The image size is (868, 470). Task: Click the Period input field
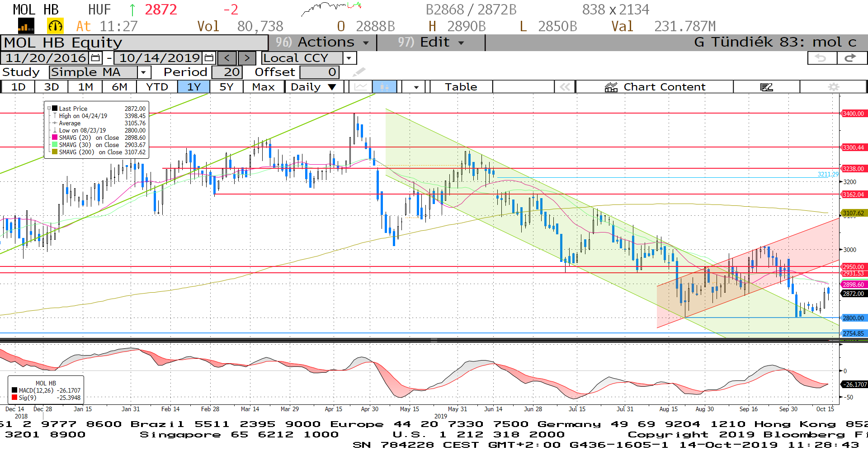pos(227,72)
